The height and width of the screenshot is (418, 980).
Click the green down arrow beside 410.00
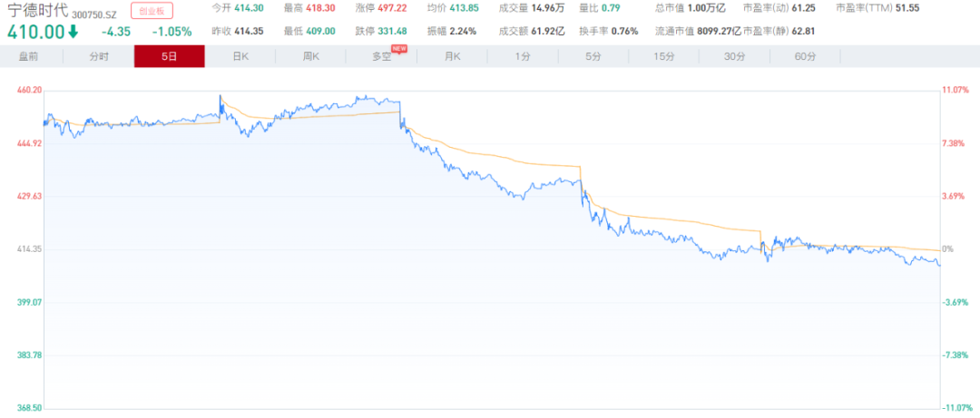[73, 32]
